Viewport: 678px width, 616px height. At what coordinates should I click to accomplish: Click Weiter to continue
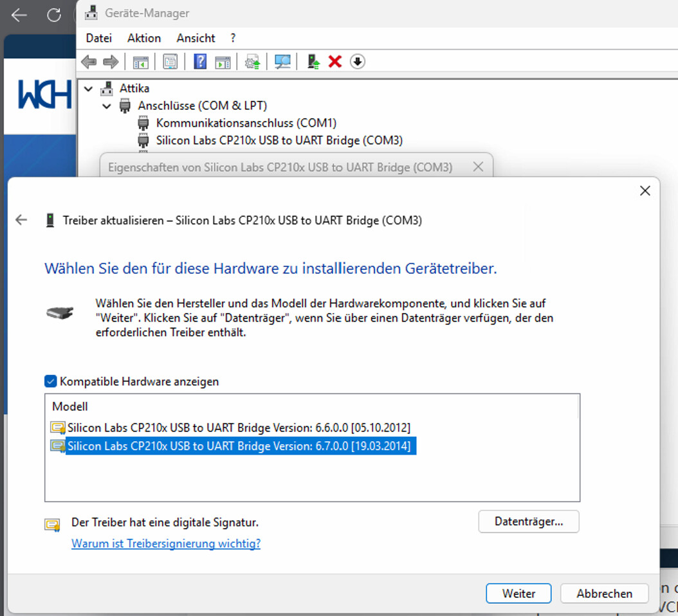click(518, 593)
